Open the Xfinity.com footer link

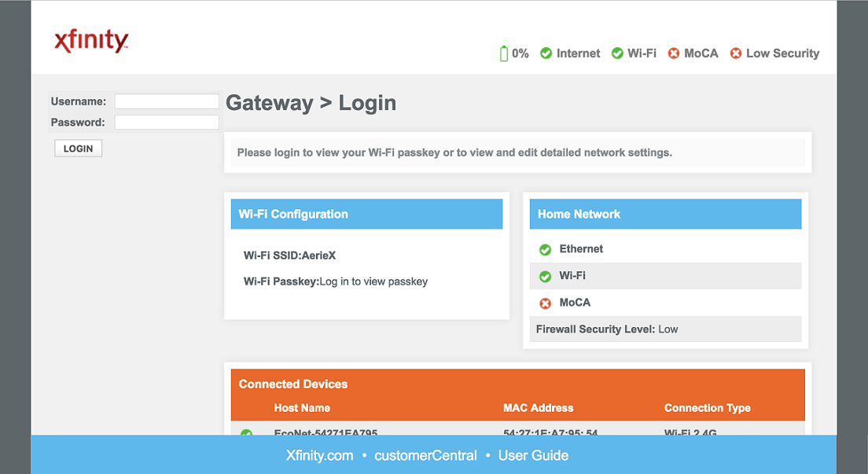(x=319, y=455)
